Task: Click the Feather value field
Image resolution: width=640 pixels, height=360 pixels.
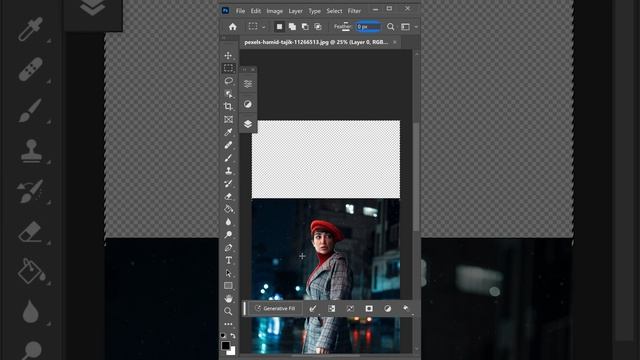Action: [x=368, y=27]
